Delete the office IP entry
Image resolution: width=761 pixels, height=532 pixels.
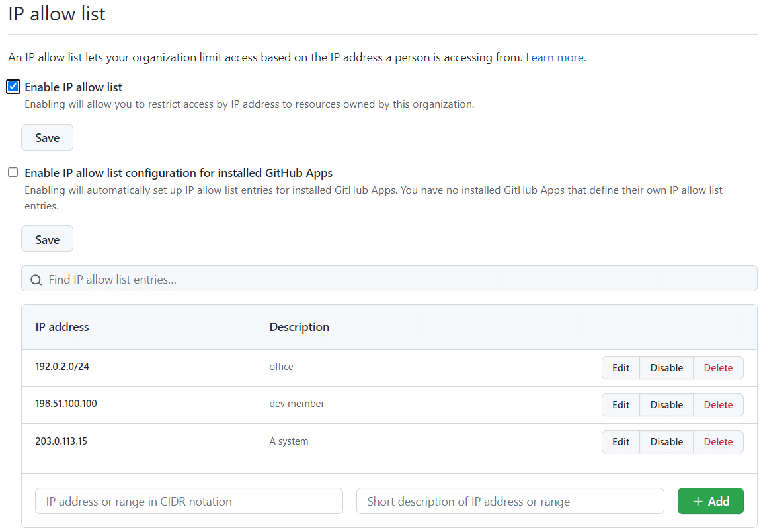coord(717,367)
